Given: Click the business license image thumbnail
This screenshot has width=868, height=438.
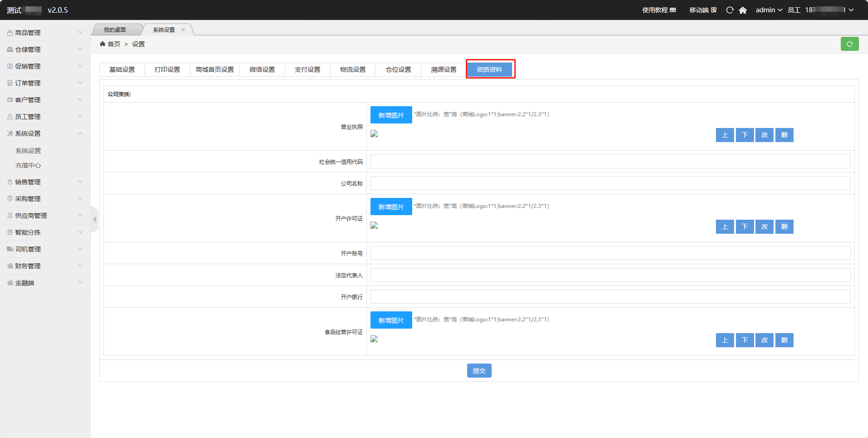Looking at the screenshot, I should 374,134.
